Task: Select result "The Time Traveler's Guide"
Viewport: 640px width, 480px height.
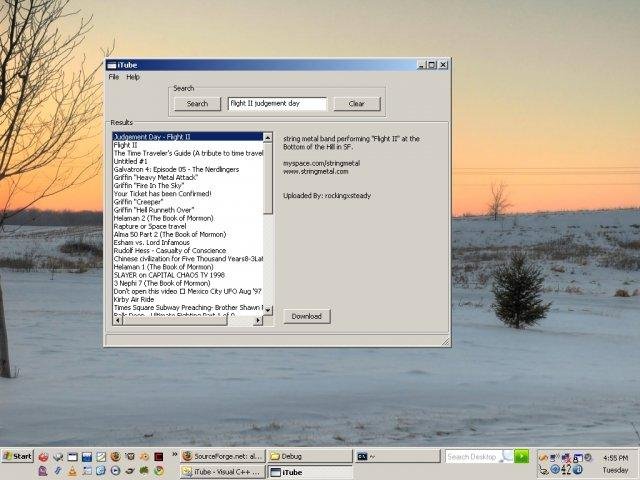Action: pos(188,153)
